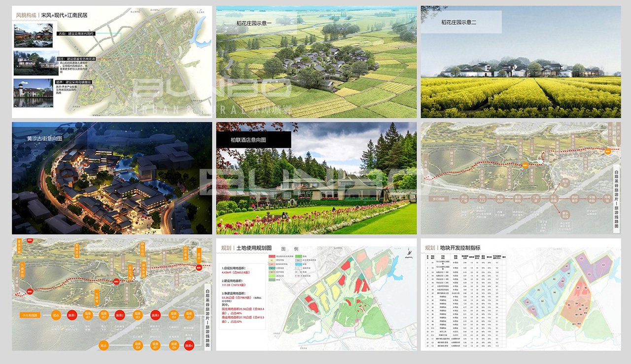Click the upper orange 起点 circle
631x364 pixels.
coord(56,315)
